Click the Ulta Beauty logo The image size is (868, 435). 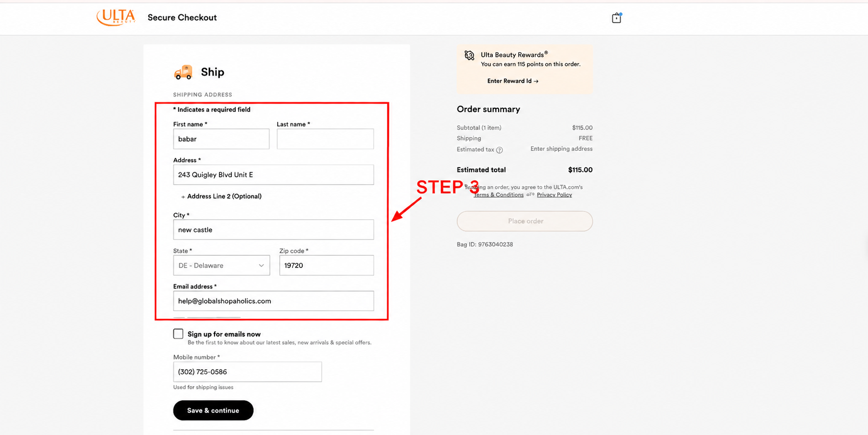[116, 18]
